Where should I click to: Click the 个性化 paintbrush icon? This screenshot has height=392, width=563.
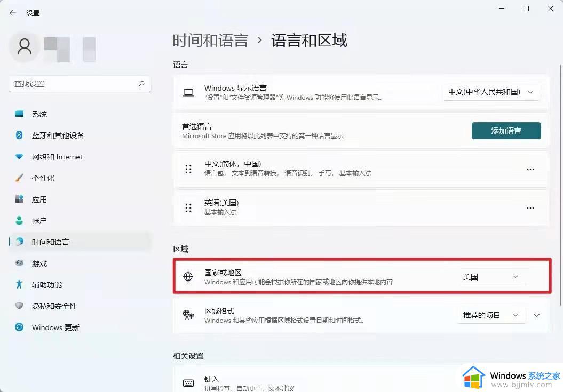tap(19, 178)
